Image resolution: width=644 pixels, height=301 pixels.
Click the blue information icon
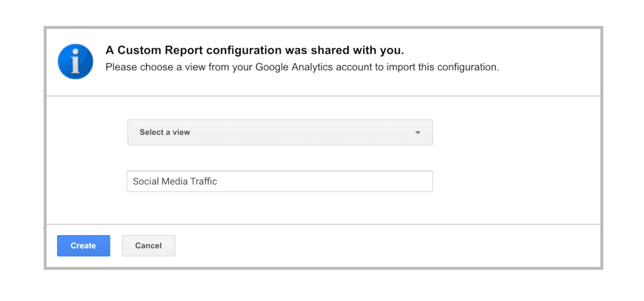pyautogui.click(x=76, y=62)
